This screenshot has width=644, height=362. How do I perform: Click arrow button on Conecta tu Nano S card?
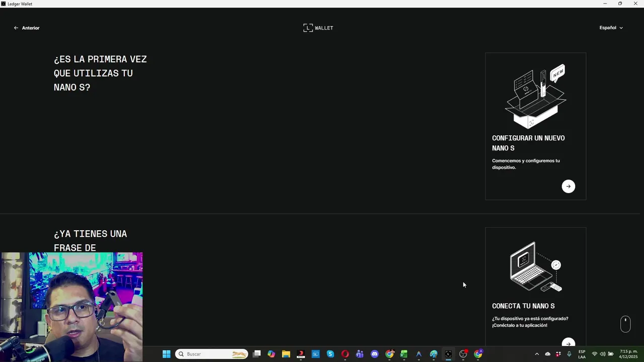(568, 343)
